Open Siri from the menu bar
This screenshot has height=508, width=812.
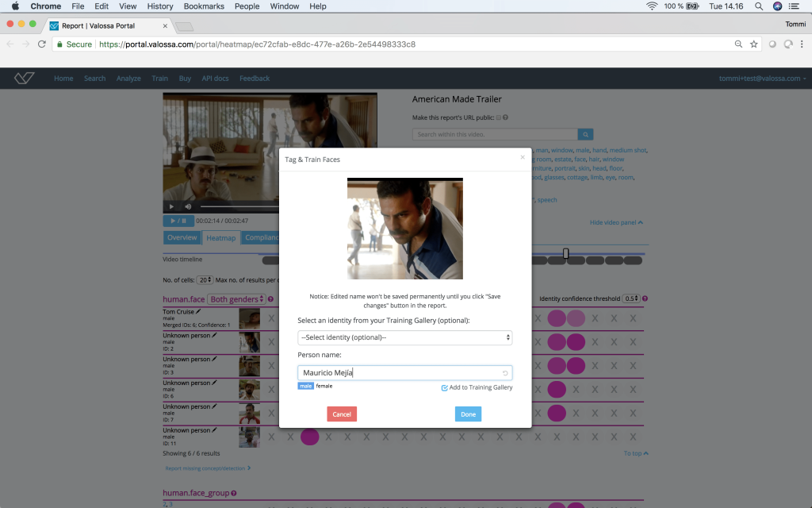point(777,6)
